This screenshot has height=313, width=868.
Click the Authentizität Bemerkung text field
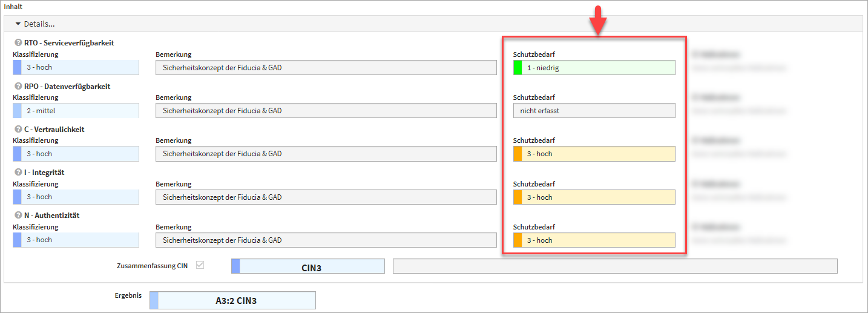pyautogui.click(x=326, y=240)
